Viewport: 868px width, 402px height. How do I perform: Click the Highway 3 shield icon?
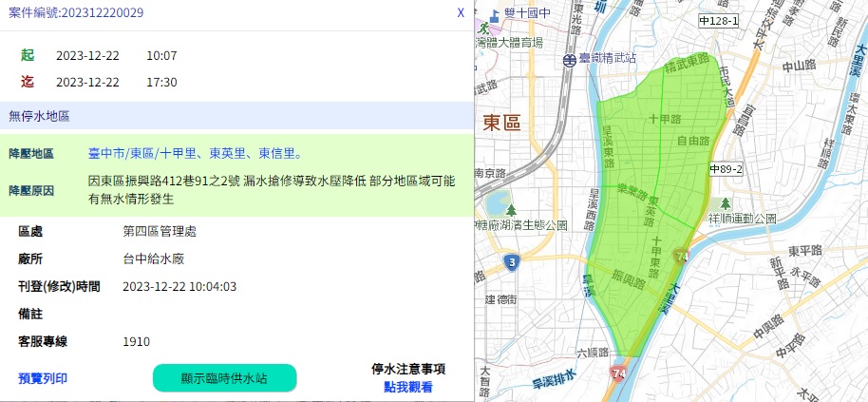pyautogui.click(x=512, y=263)
